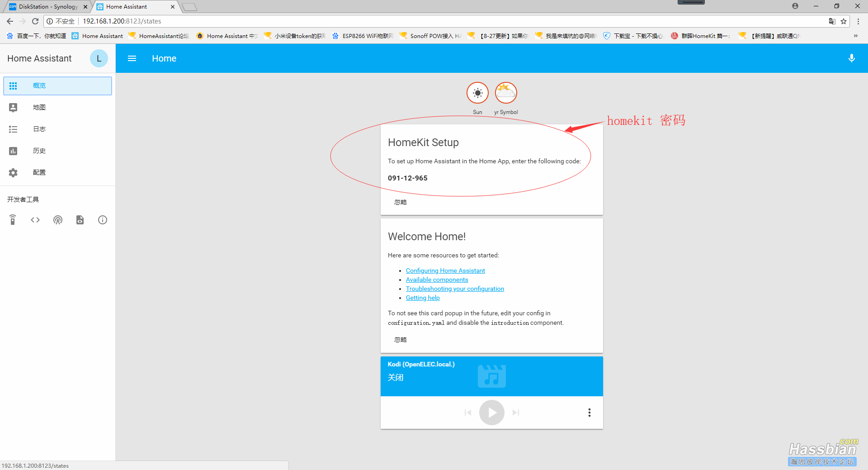Click the user avatar L badge
This screenshot has height=470, width=868.
coord(99,58)
